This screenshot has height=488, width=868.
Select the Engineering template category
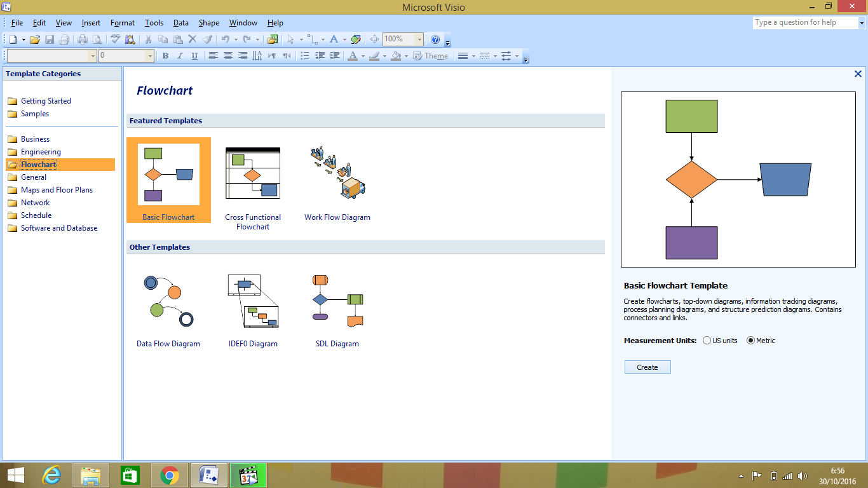tap(41, 152)
